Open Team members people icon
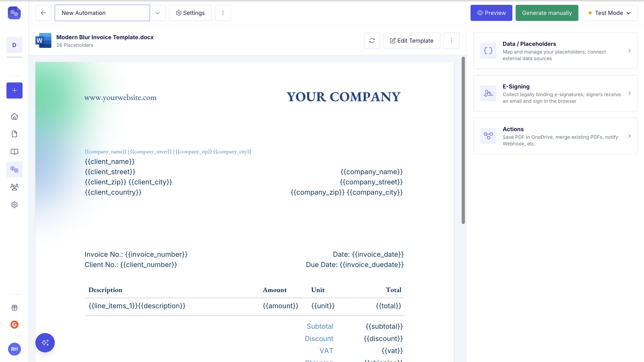This screenshot has height=362, width=644. point(14,187)
